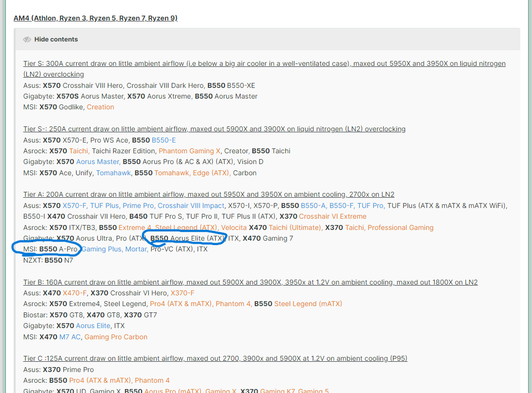Open MSI B550 Mortar link

(x=136, y=249)
